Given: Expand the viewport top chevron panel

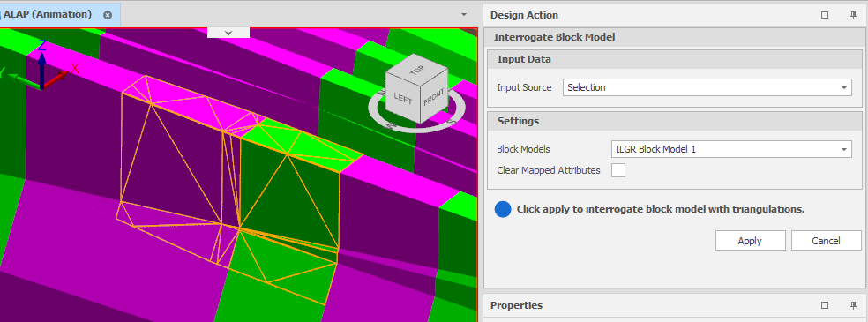Looking at the screenshot, I should pos(228,33).
